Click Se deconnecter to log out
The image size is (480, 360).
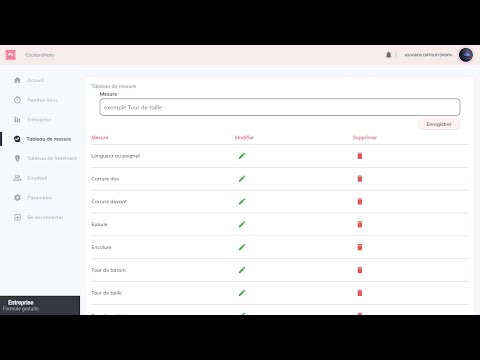pyautogui.click(x=45, y=217)
